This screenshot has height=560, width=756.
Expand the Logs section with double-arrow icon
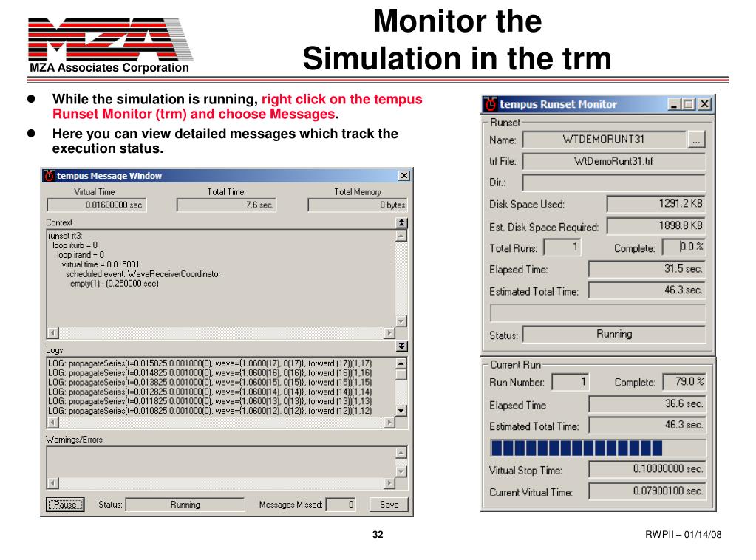pyautogui.click(x=401, y=346)
